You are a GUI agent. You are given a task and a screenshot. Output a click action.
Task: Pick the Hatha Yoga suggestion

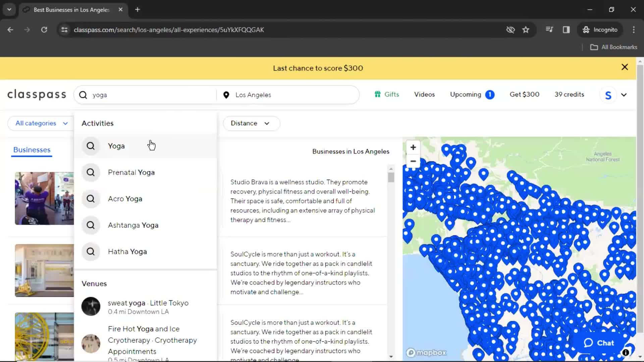(146, 251)
